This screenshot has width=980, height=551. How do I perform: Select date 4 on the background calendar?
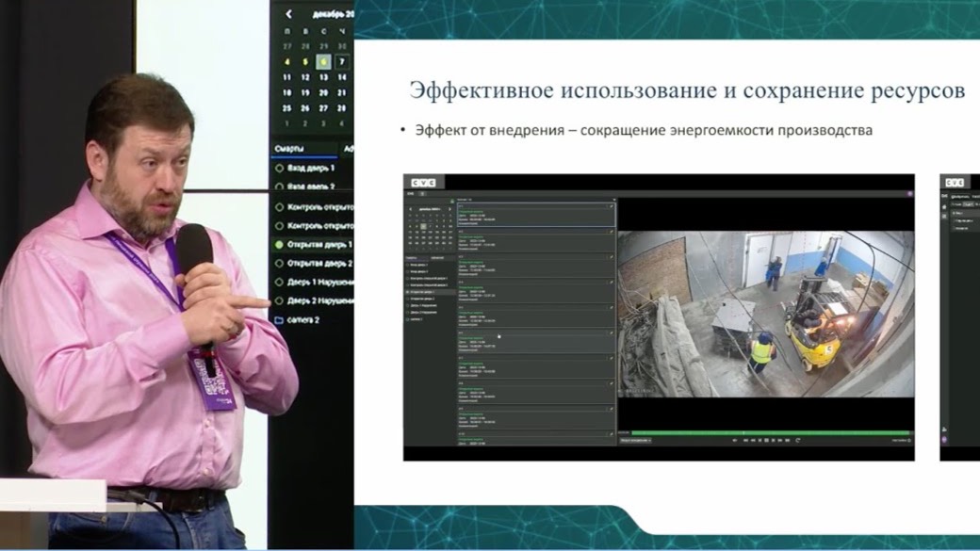click(x=286, y=62)
